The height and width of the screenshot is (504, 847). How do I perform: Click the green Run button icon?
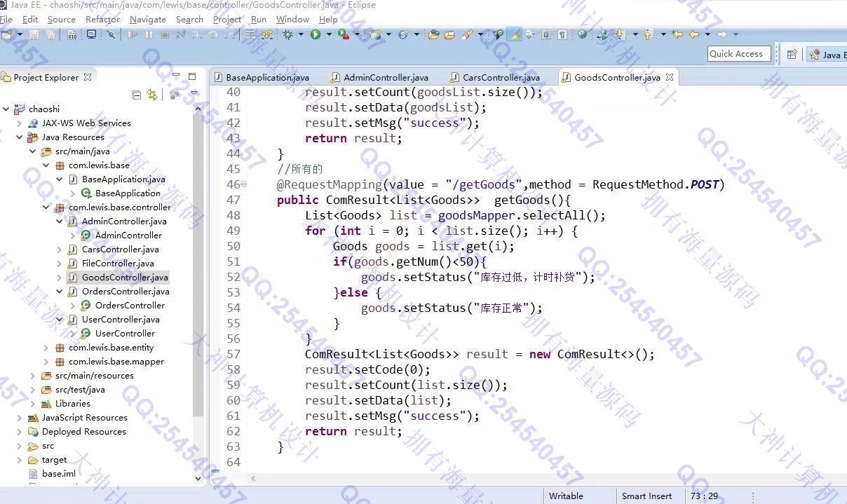click(316, 34)
